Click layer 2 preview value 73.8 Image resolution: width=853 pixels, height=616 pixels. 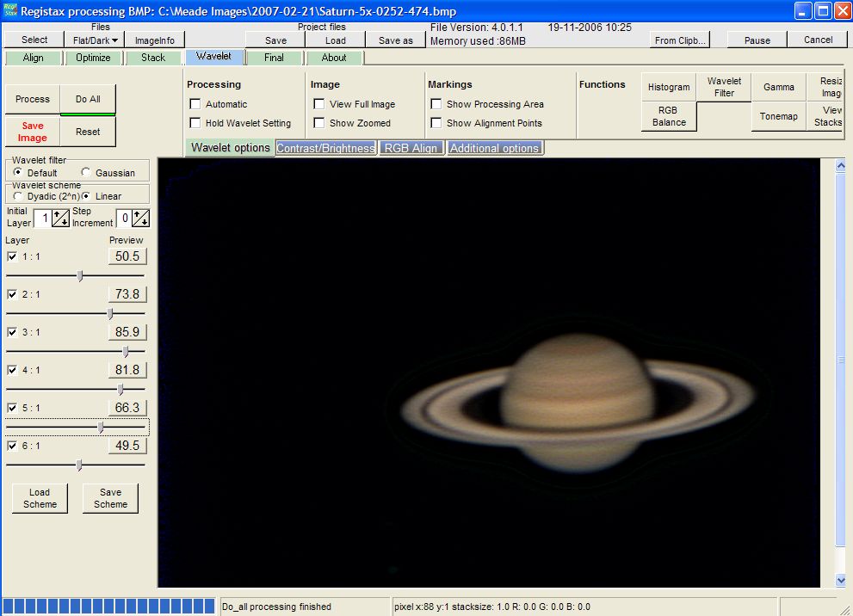[x=127, y=294]
